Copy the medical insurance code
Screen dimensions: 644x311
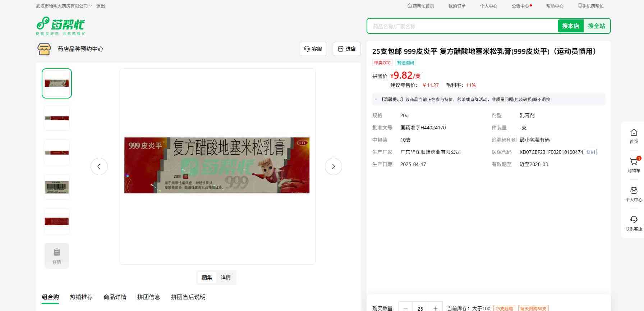[x=591, y=152]
